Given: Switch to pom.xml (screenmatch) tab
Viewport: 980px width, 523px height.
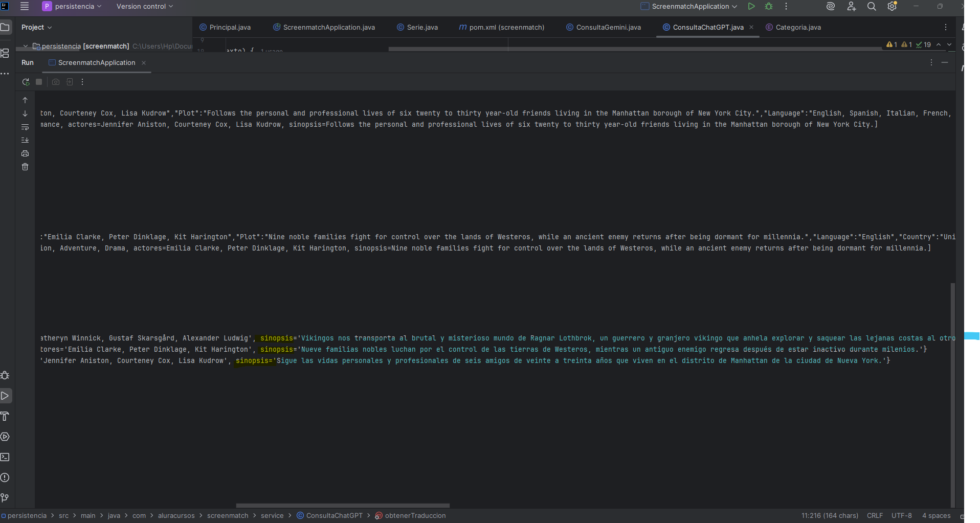Looking at the screenshot, I should tap(501, 28).
